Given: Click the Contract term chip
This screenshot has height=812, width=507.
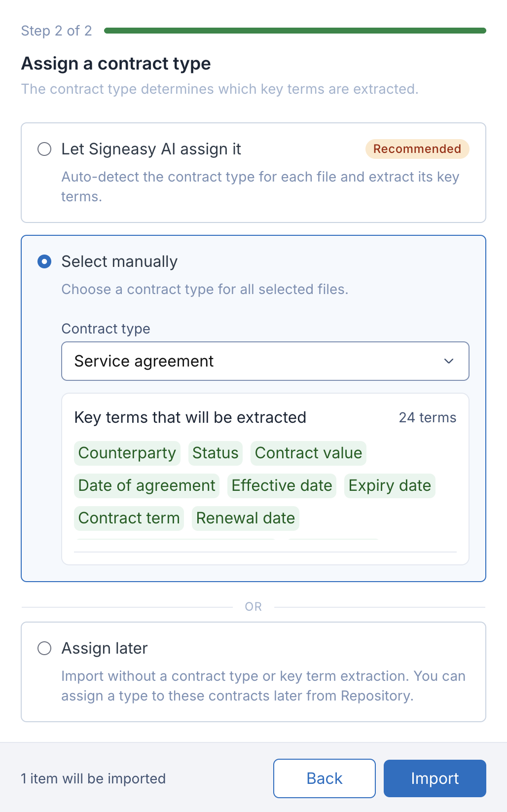Looking at the screenshot, I should (x=129, y=518).
